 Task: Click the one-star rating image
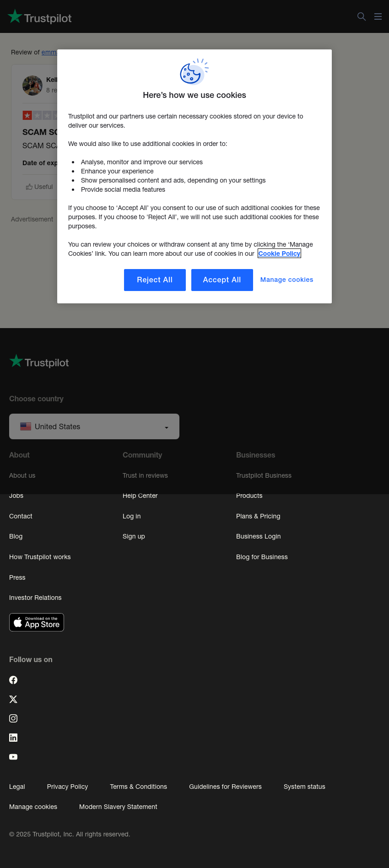tap(40, 115)
